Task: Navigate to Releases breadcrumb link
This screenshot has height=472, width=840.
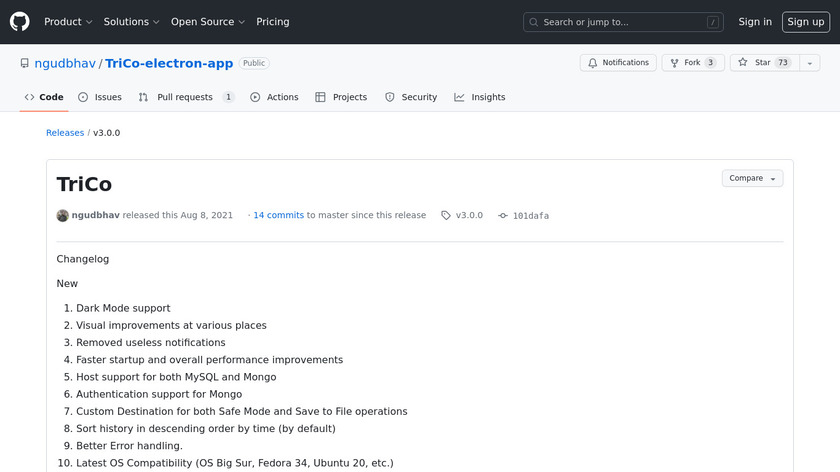Action: 65,132
